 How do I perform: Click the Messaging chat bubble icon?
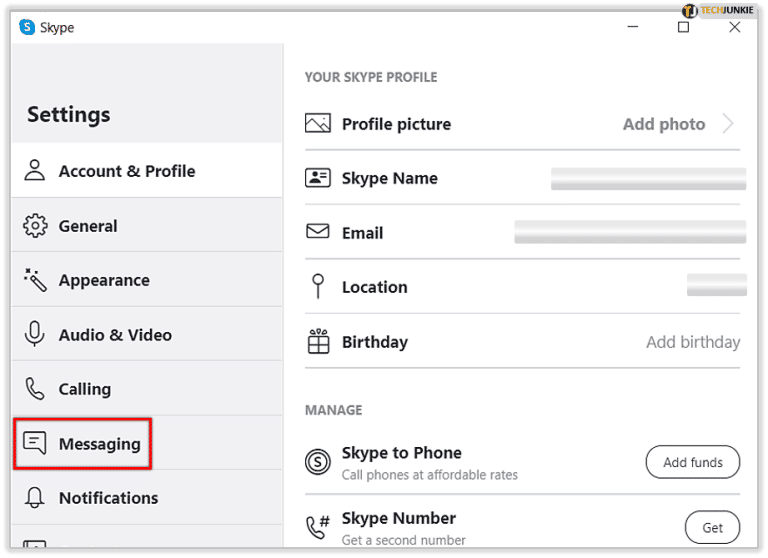pyautogui.click(x=35, y=443)
